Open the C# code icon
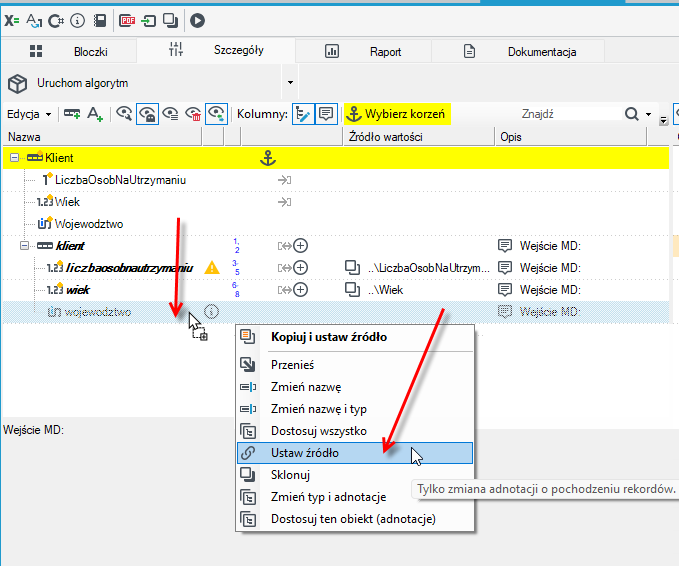 coord(56,20)
